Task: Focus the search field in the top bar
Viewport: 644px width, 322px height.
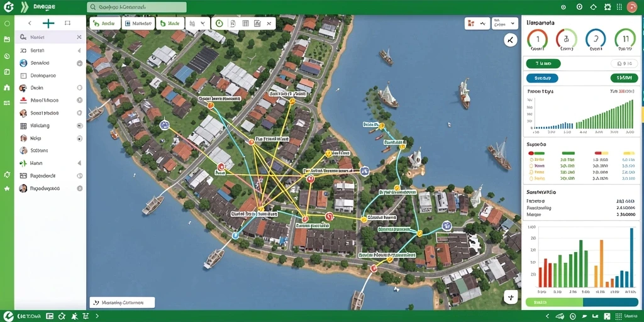Action: [136, 7]
